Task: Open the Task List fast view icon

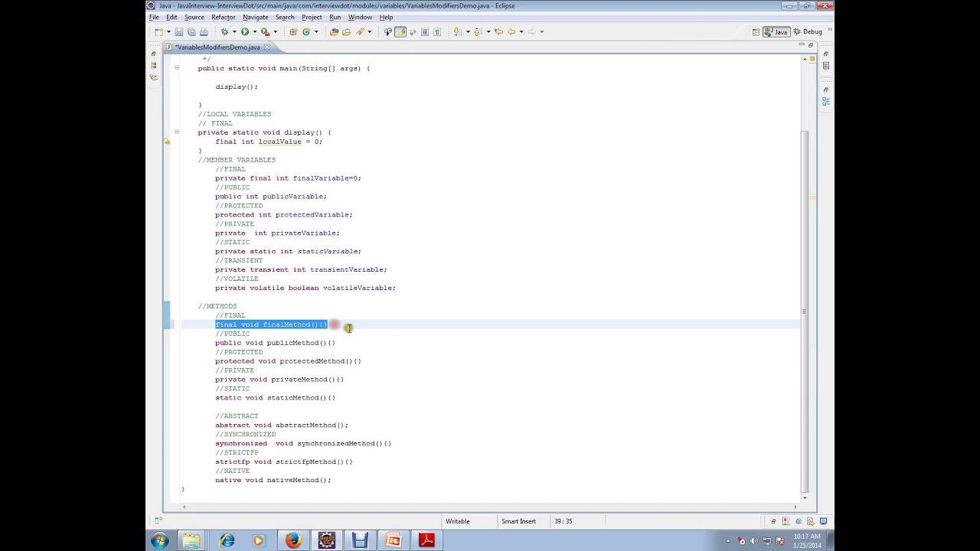Action: (x=826, y=66)
